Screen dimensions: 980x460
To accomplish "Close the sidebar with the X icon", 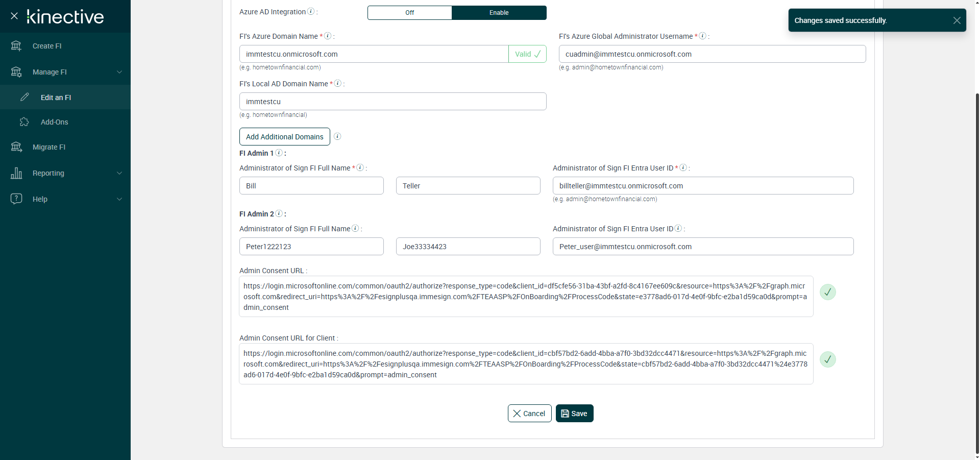I will [x=14, y=16].
